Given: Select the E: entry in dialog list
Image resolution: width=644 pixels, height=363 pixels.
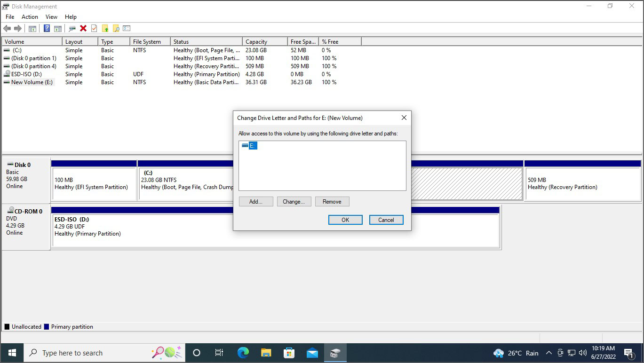Looking at the screenshot, I should [x=249, y=146].
